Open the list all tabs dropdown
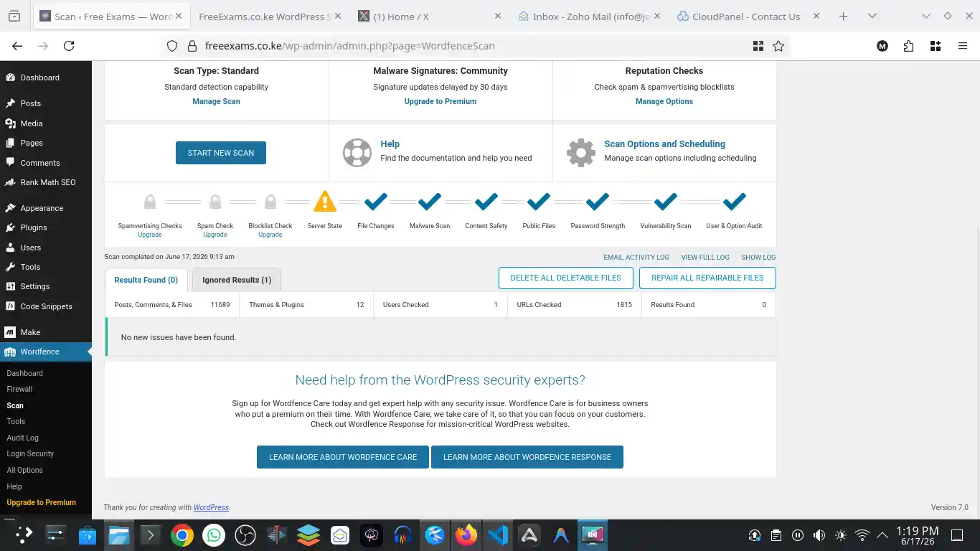This screenshot has width=980, height=551. point(872,16)
